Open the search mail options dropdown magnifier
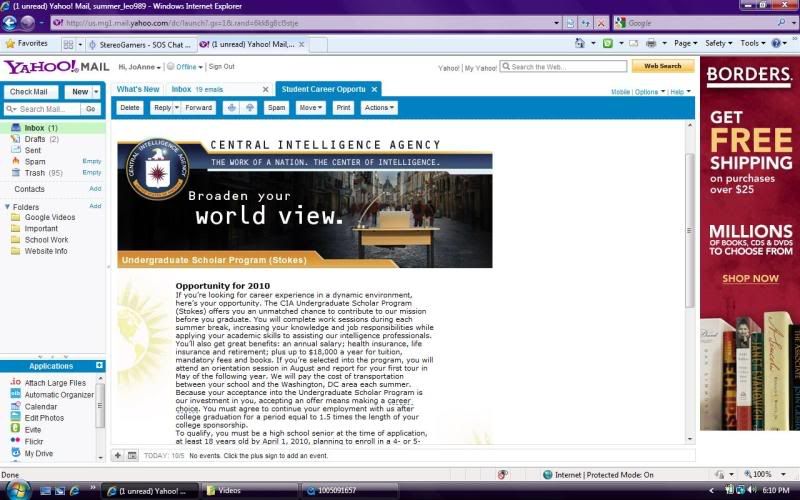The image size is (800, 500). (11, 109)
